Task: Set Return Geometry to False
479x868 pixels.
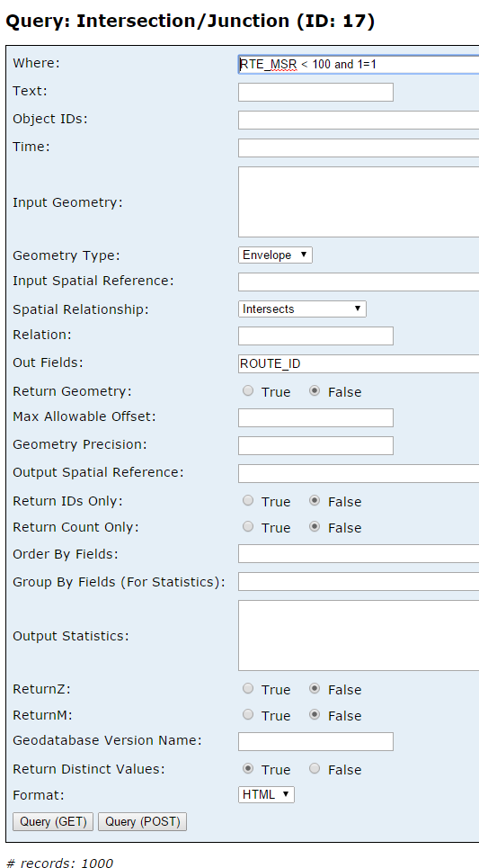Action: 315,390
